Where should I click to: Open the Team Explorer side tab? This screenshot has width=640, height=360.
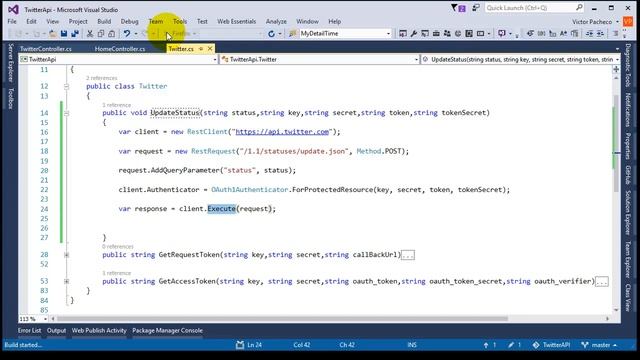tap(628, 259)
